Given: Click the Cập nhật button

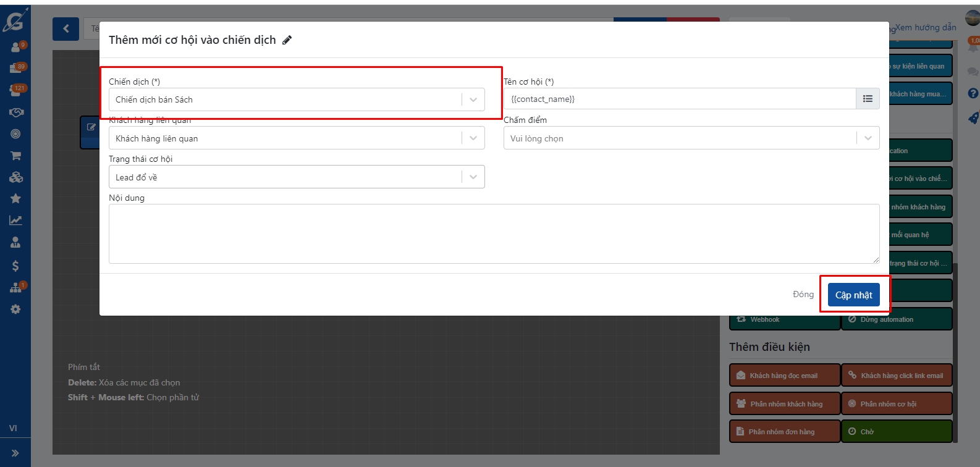Looking at the screenshot, I should coord(853,295).
